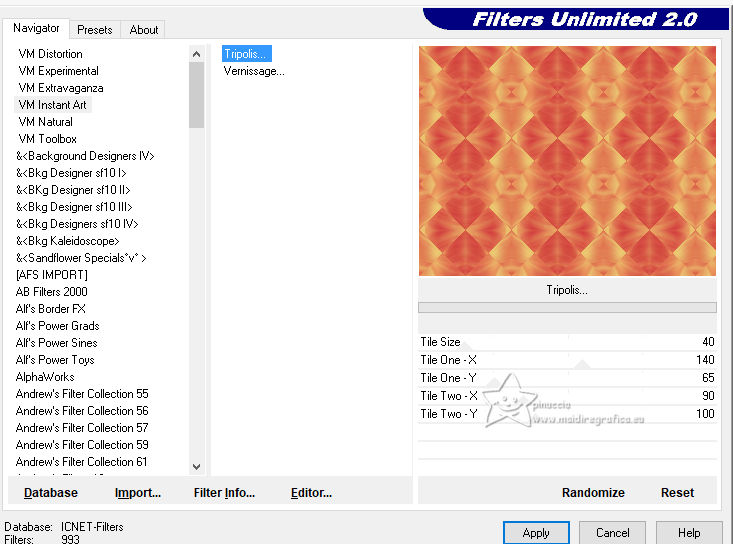Click the category list scroll down arrow

coord(196,466)
